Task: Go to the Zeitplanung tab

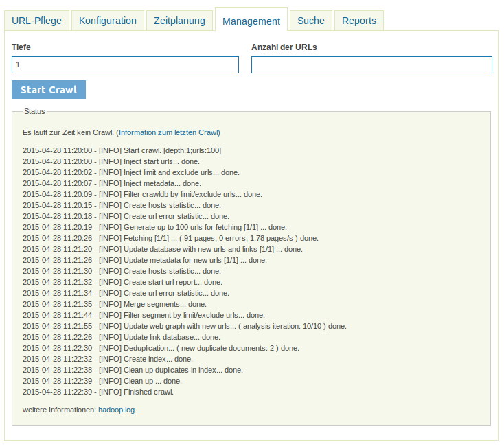Action: pyautogui.click(x=179, y=21)
